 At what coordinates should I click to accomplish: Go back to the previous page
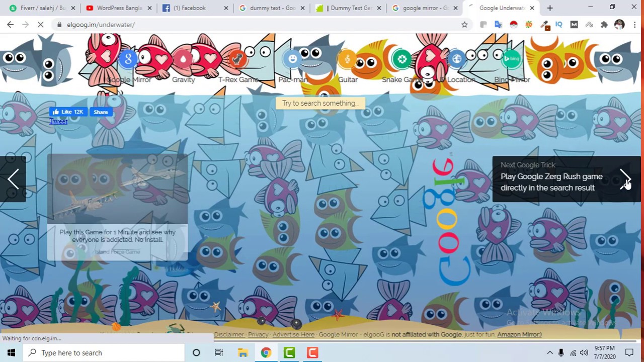[11, 25]
